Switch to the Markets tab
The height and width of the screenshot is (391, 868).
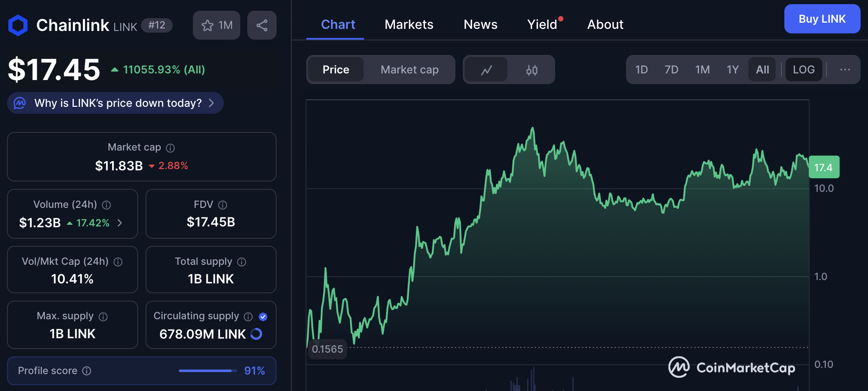point(409,25)
